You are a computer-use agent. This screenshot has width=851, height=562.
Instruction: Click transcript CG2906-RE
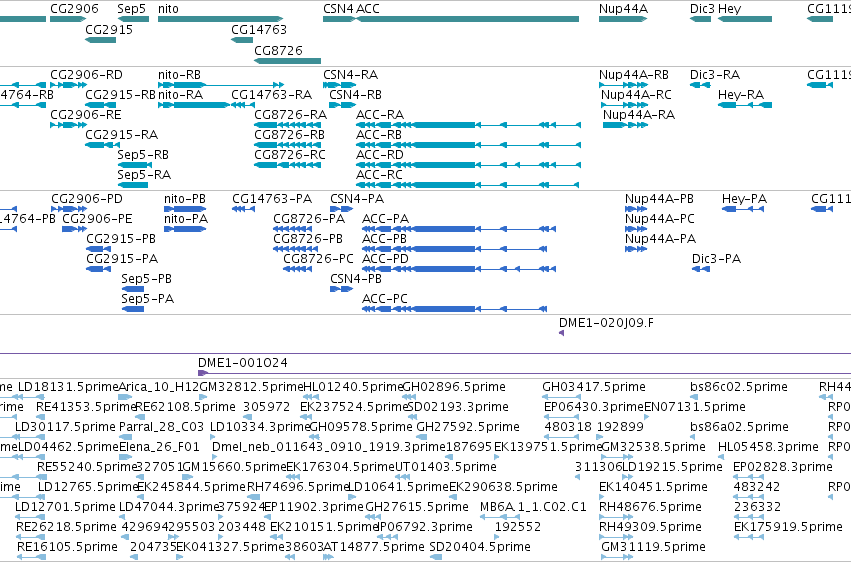pyautogui.click(x=68, y=125)
